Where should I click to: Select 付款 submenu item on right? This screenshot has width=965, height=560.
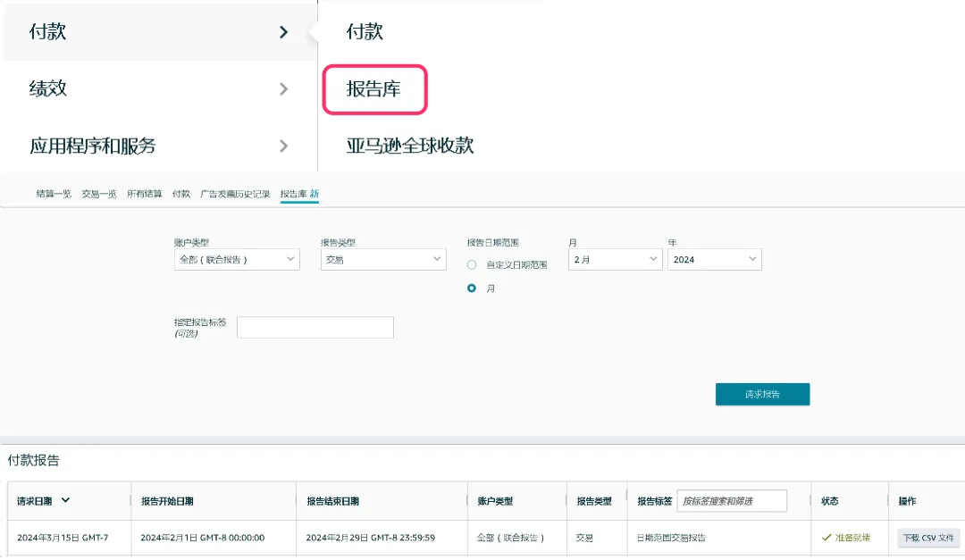(365, 31)
